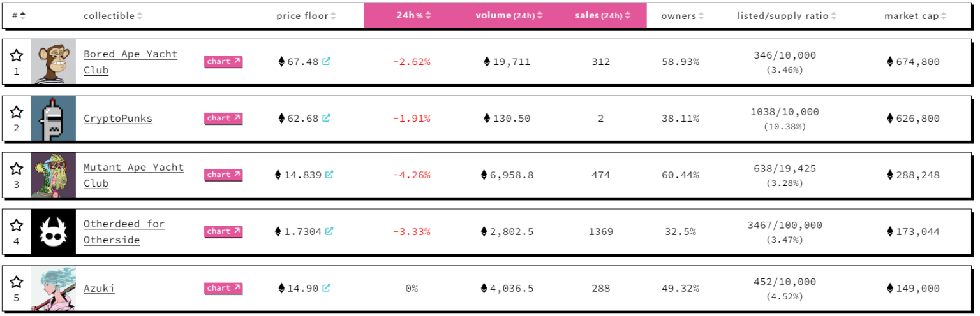Click the CryptoPunks chart button
The width and height of the screenshot is (980, 316).
(223, 118)
